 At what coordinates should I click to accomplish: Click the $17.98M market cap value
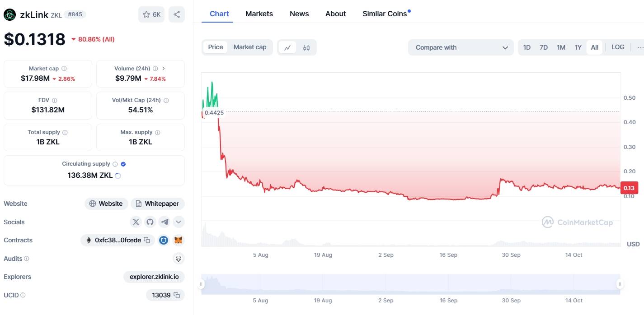[x=35, y=79]
